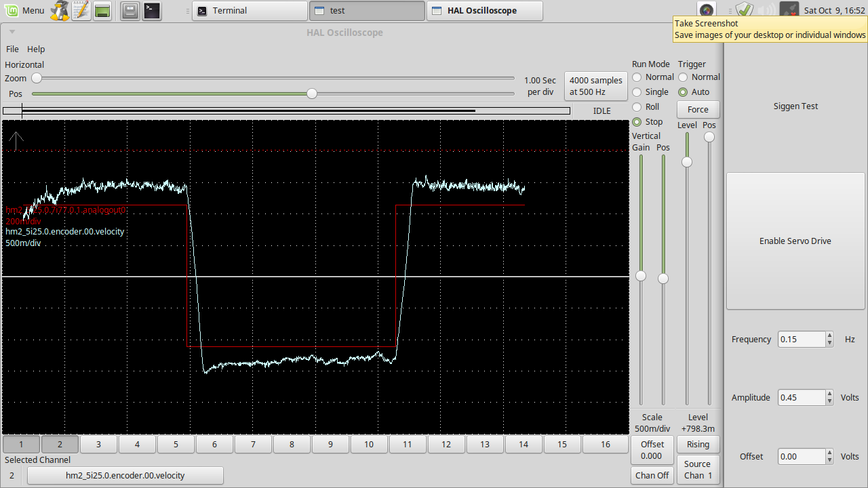Select channel 16 button
Viewport: 868px width, 488px height.
(606, 444)
